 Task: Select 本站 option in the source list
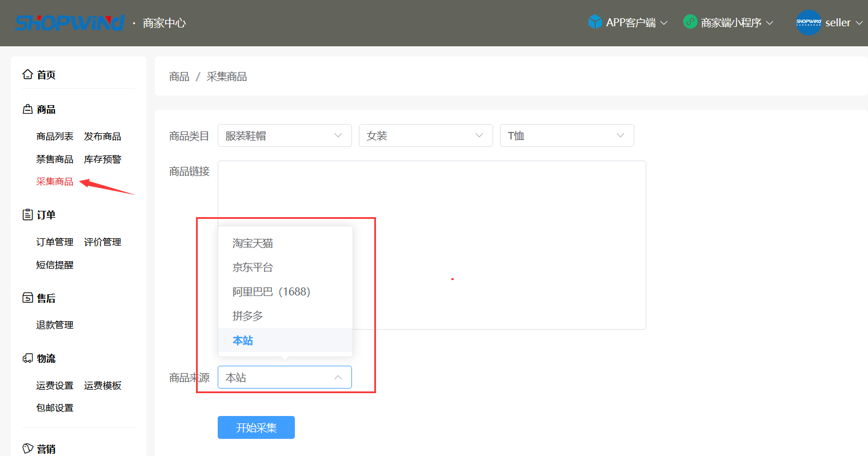[x=285, y=340]
